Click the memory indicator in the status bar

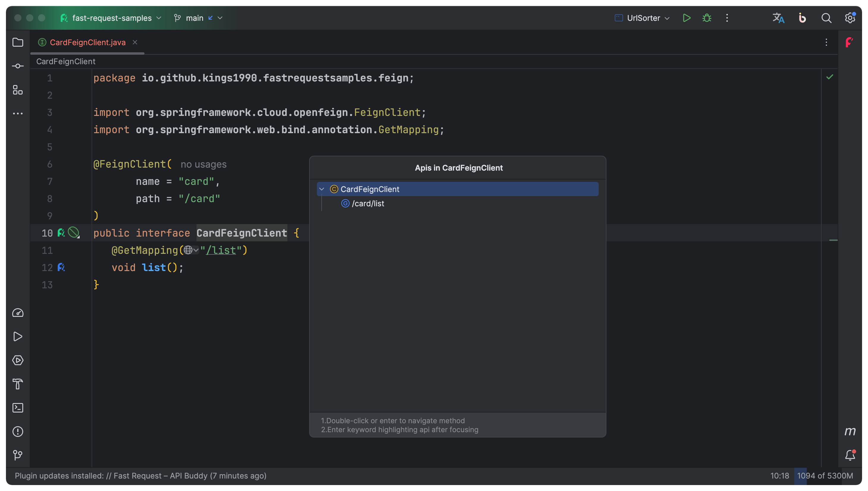(824, 476)
